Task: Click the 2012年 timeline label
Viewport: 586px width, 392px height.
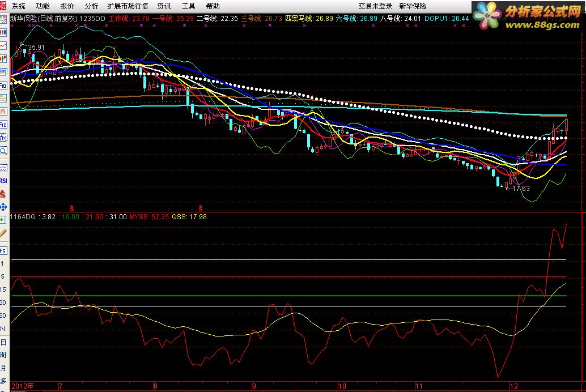Action: [23, 386]
